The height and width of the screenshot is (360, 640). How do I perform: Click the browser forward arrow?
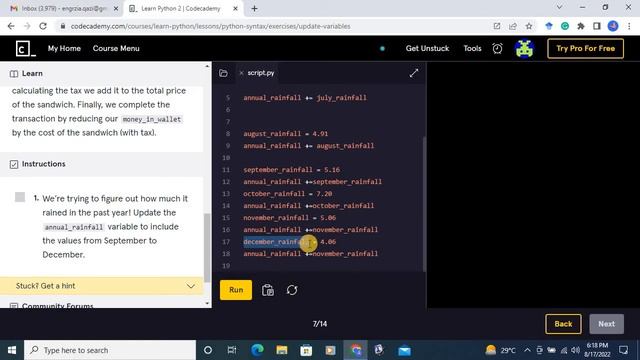27,26
